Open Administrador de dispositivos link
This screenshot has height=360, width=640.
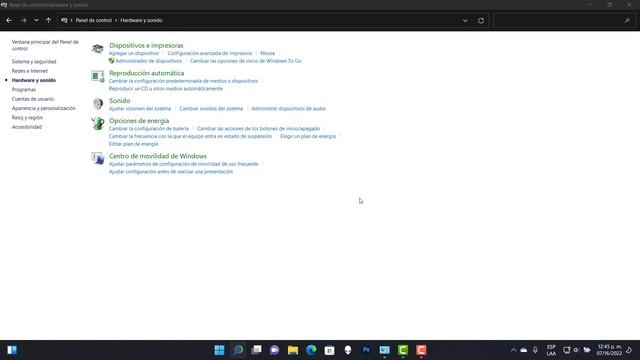tap(149, 61)
